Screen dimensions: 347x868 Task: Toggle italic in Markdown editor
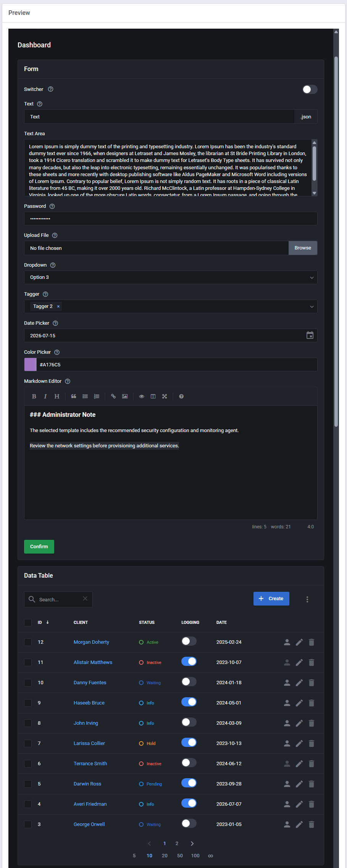tap(45, 397)
